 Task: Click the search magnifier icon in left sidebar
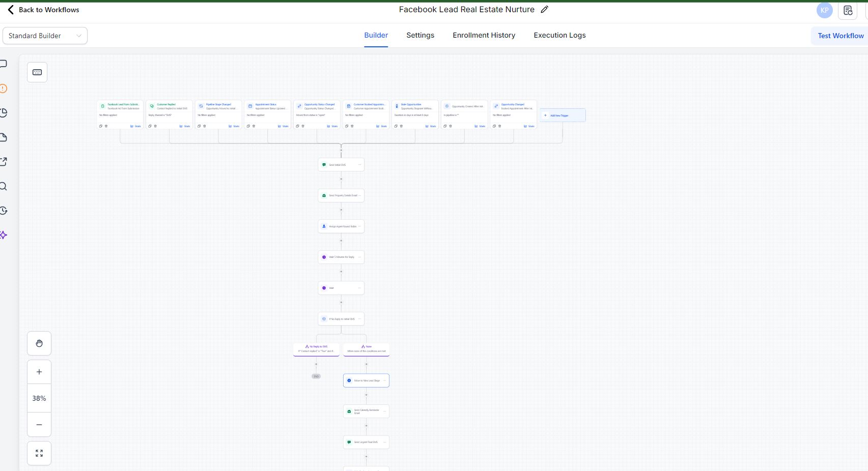pyautogui.click(x=4, y=186)
